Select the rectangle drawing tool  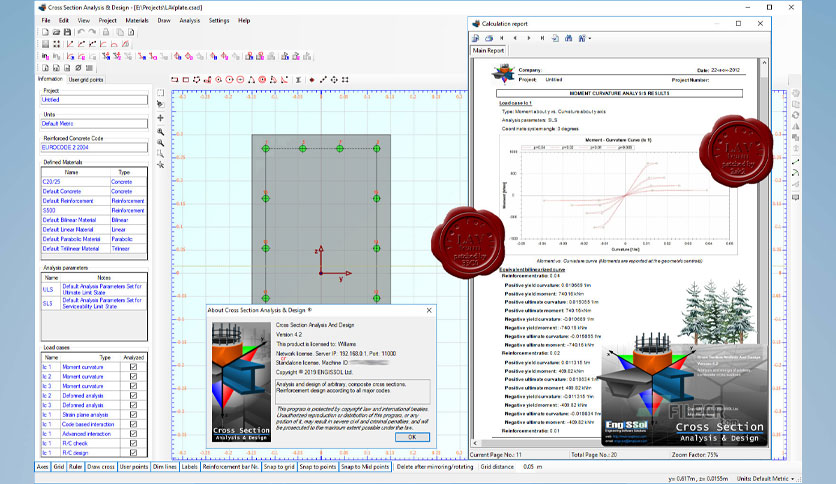[x=186, y=79]
